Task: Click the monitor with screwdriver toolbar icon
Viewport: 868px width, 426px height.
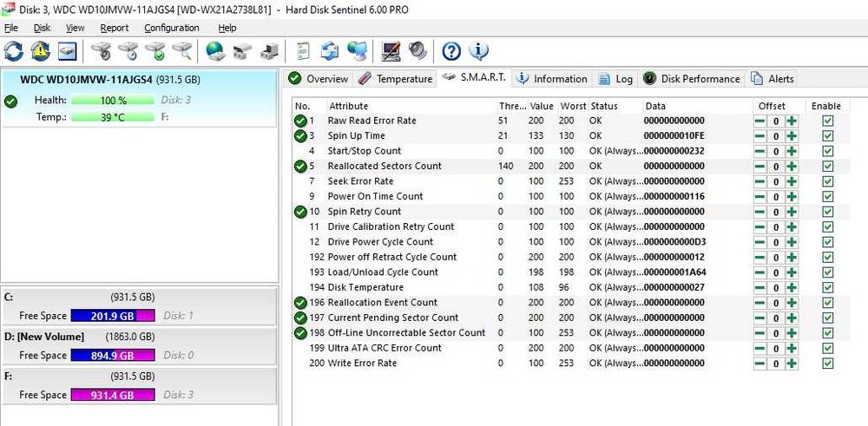Action: point(391,51)
